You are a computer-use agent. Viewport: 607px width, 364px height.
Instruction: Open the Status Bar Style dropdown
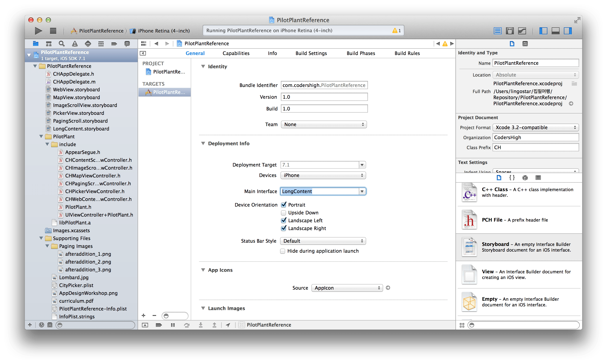coord(323,241)
